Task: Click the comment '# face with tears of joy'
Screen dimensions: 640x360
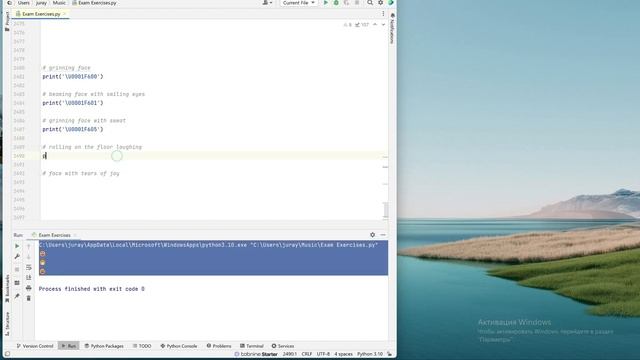Action: point(81,173)
